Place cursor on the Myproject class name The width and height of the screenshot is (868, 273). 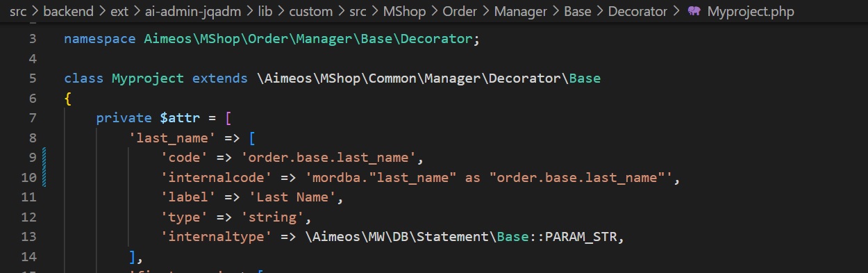pos(148,78)
